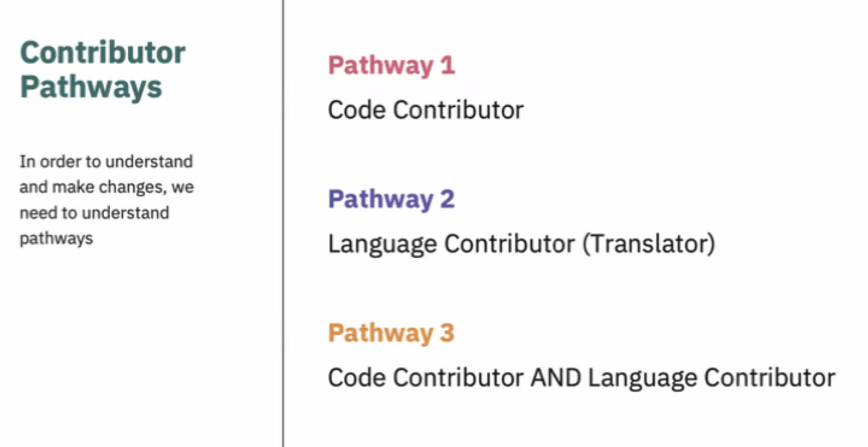Click the numeral "1" in Pathway 1 heading
Screen dimensions: 868x447
[x=448, y=66]
